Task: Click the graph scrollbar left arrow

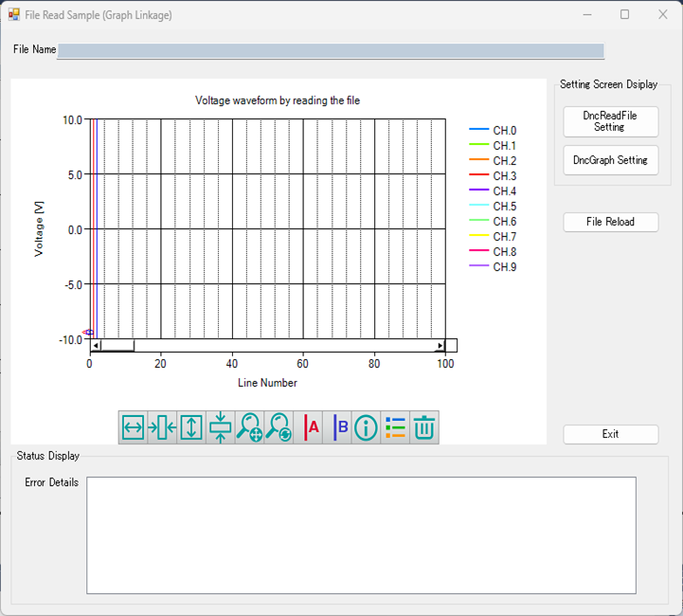Action: pyautogui.click(x=96, y=346)
